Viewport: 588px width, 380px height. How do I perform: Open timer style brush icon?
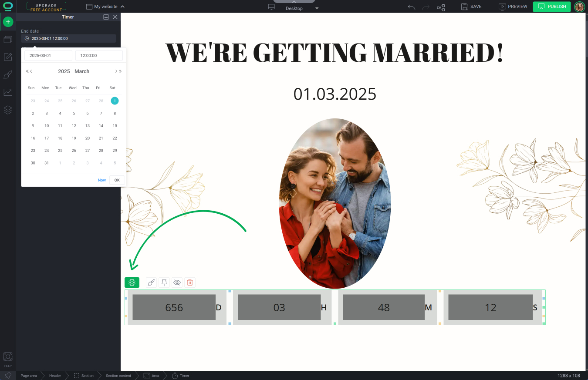[151, 282]
